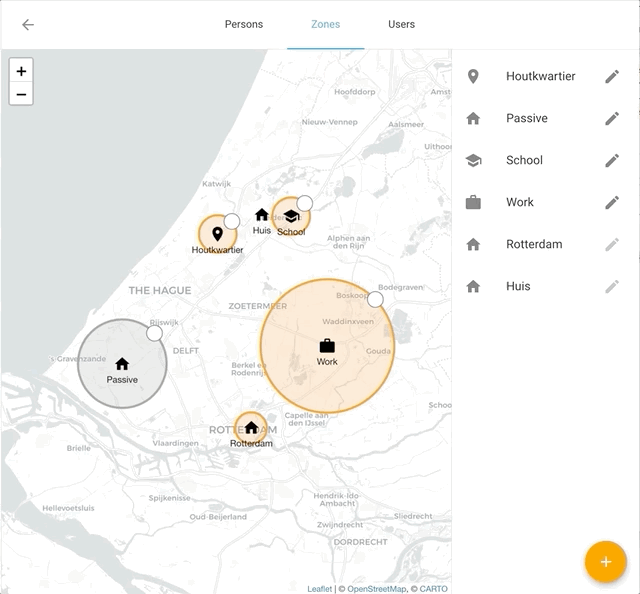This screenshot has width=640, height=594.
Task: Select the Zones tab
Action: click(x=325, y=24)
